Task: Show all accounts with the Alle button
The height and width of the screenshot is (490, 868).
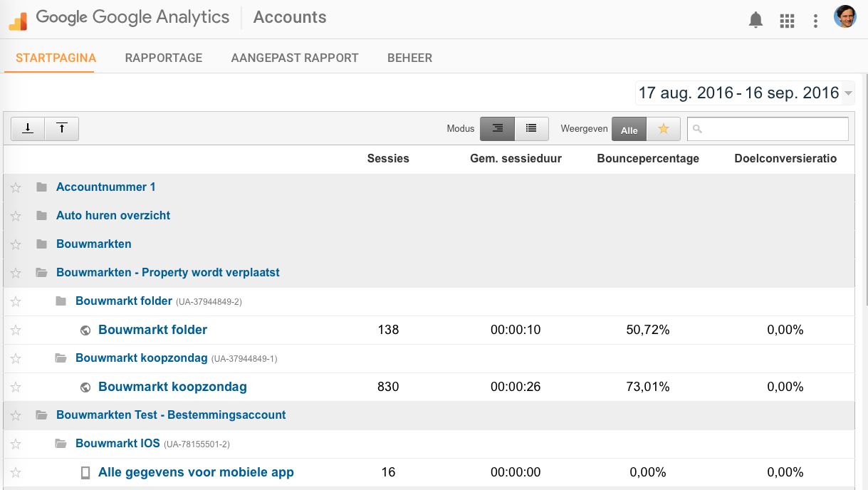Action: click(x=629, y=130)
